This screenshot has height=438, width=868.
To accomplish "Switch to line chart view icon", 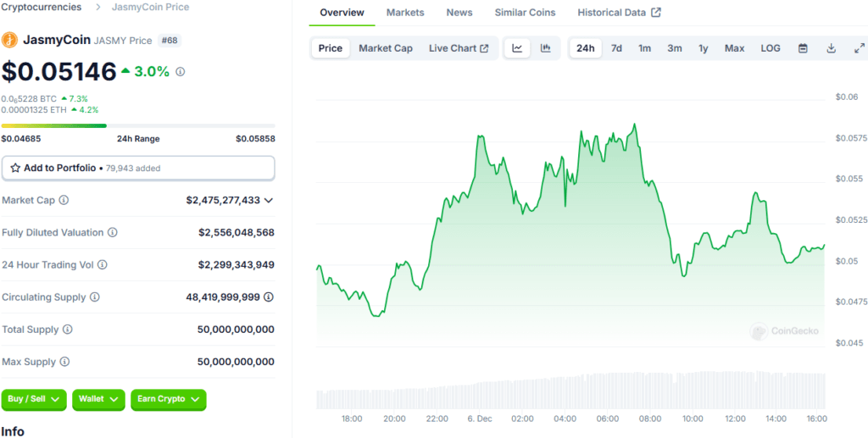I will coord(517,48).
